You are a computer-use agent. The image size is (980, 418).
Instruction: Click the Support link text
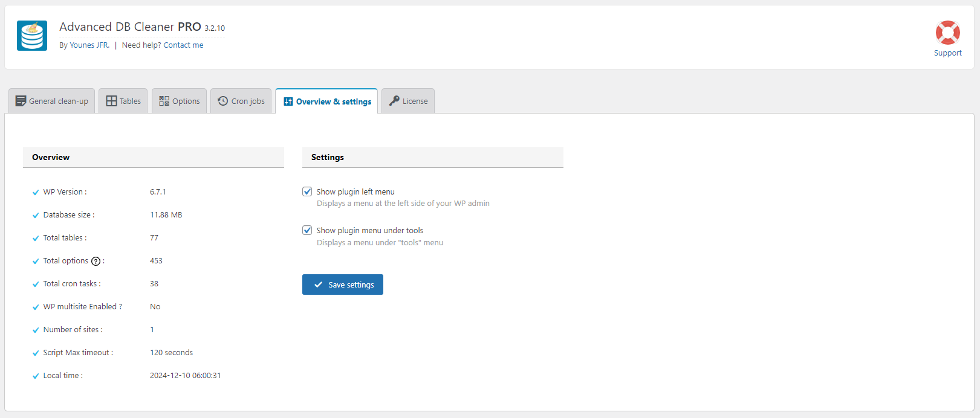tap(947, 53)
